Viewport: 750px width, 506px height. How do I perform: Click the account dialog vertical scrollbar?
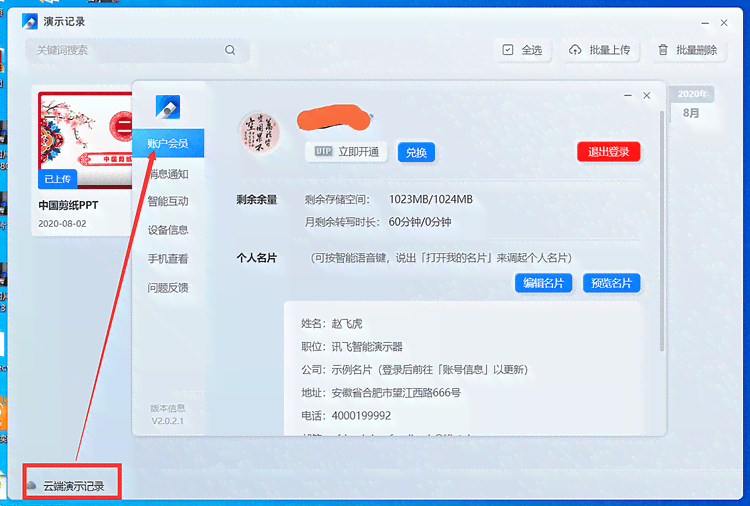click(662, 232)
